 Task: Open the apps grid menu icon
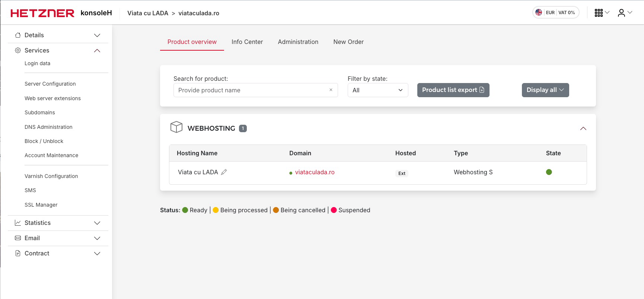599,13
